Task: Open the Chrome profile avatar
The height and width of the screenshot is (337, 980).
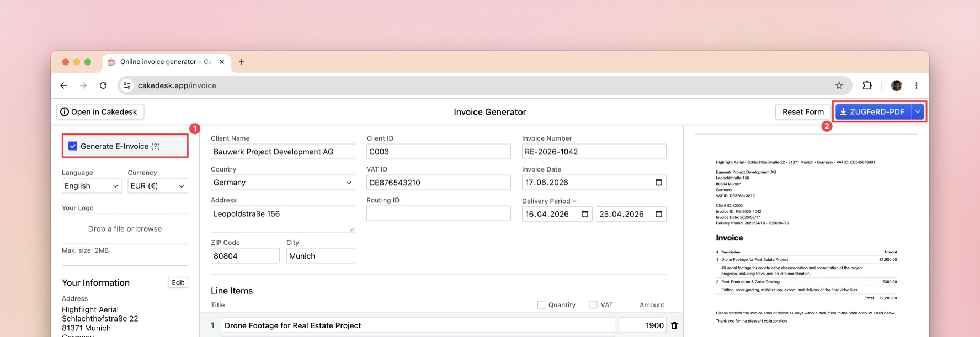Action: [x=897, y=85]
